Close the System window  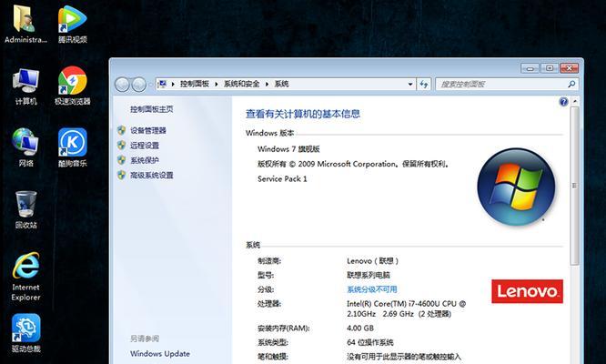(569, 68)
